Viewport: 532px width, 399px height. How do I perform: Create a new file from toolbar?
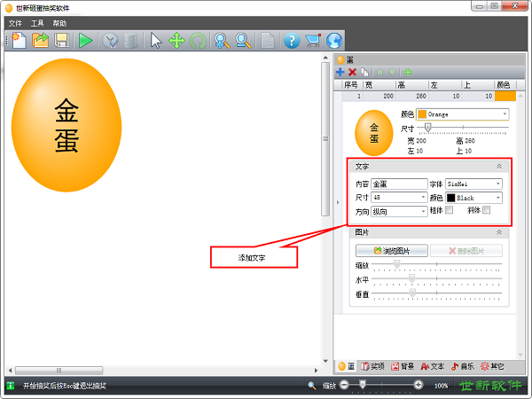[19, 41]
